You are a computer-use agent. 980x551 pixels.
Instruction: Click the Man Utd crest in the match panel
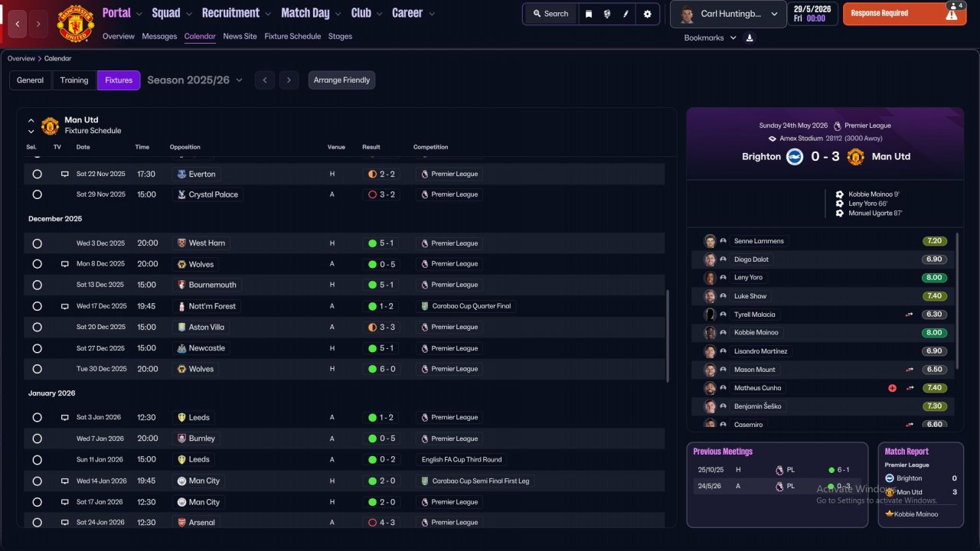[x=856, y=156]
